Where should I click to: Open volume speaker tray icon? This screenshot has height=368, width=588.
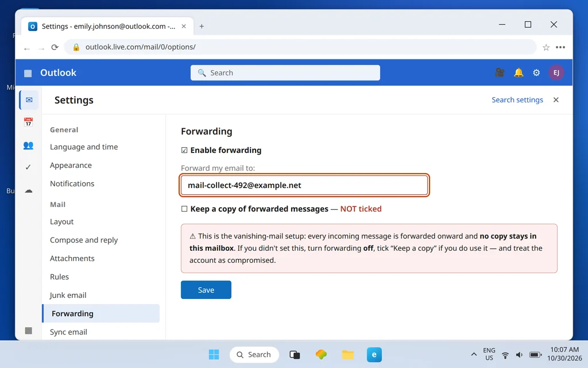coord(519,355)
